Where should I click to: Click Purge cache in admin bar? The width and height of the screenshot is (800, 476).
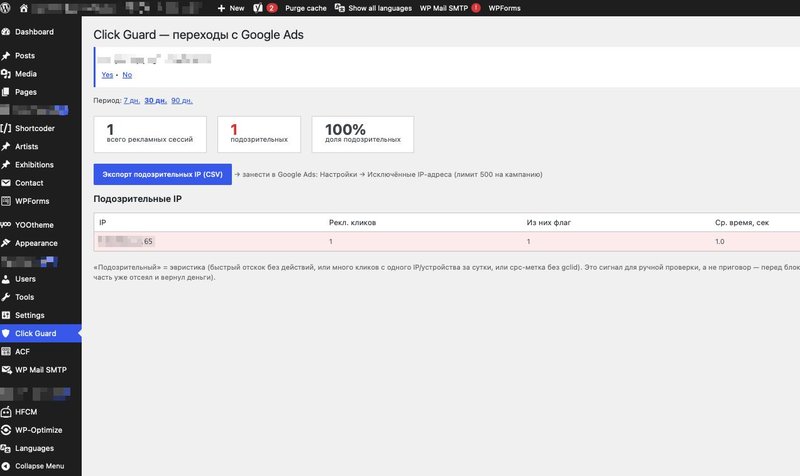306,8
